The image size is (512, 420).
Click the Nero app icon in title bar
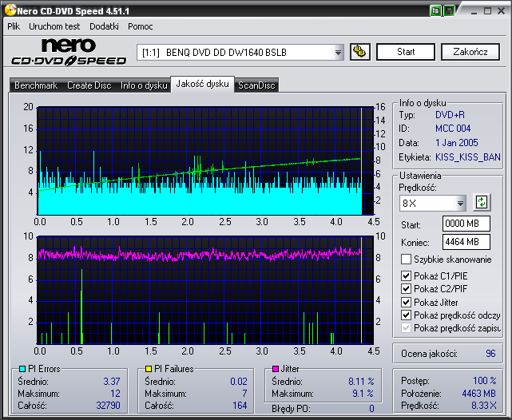tap(10, 10)
